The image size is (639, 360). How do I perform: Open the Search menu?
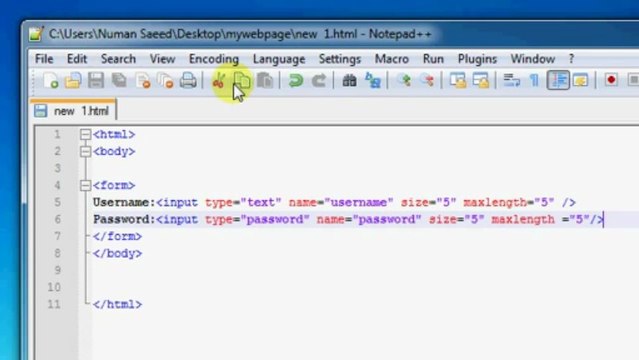coord(118,59)
